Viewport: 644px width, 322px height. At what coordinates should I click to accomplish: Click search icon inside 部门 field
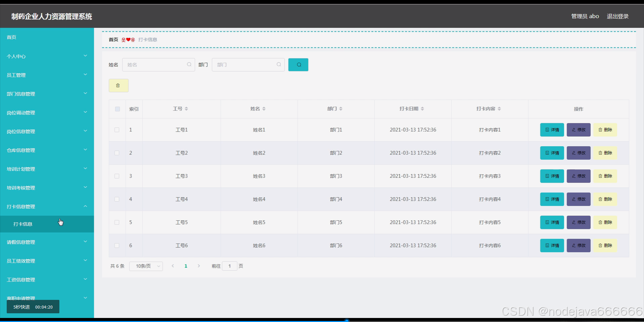tap(279, 64)
